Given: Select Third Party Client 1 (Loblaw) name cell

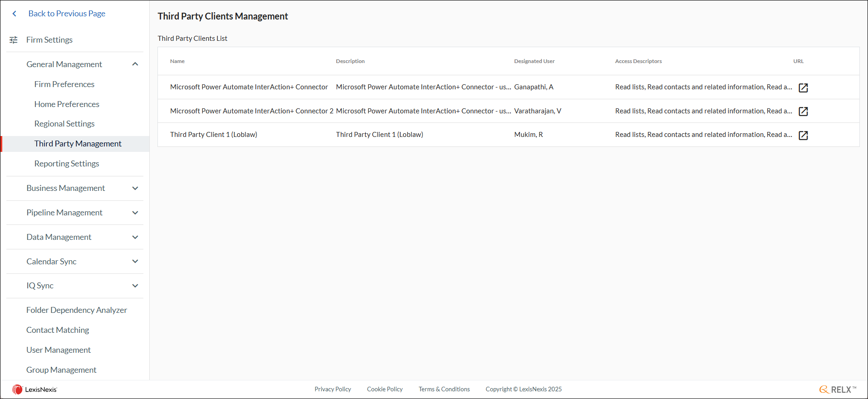Looking at the screenshot, I should (214, 135).
